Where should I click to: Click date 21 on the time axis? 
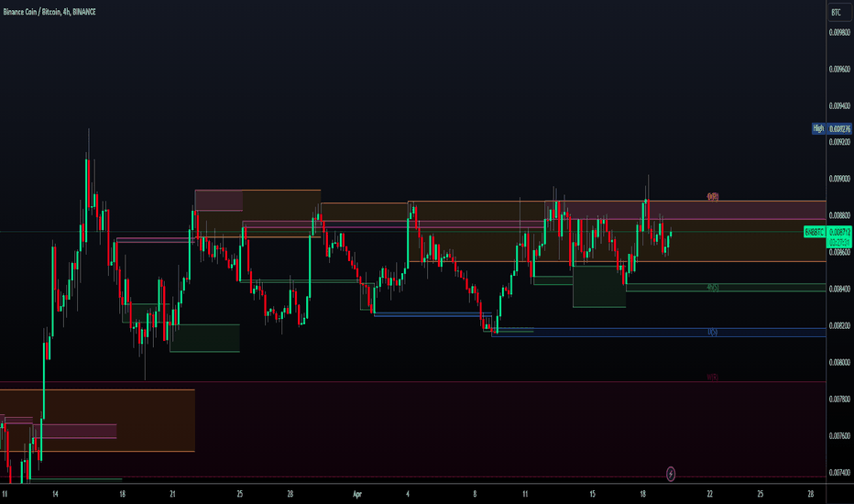pyautogui.click(x=172, y=494)
